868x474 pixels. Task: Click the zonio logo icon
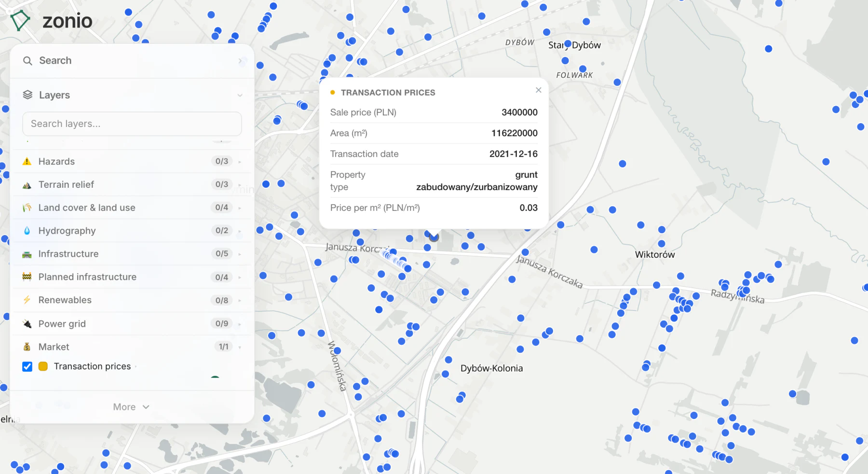(20, 21)
